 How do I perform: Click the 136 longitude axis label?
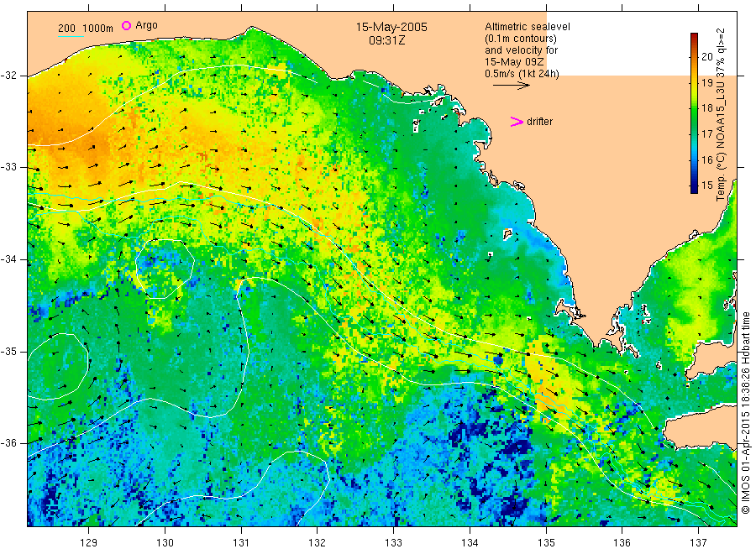click(622, 543)
